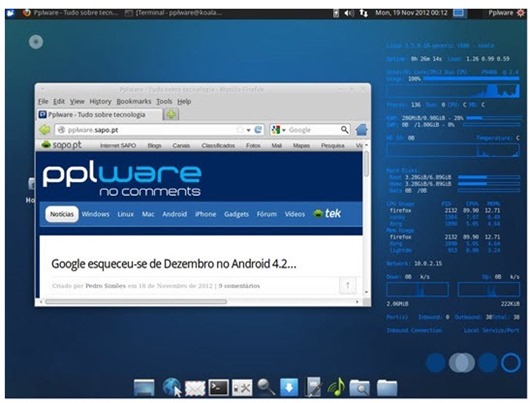Open the volume control speaker icon
530x403 pixels.
[349, 13]
